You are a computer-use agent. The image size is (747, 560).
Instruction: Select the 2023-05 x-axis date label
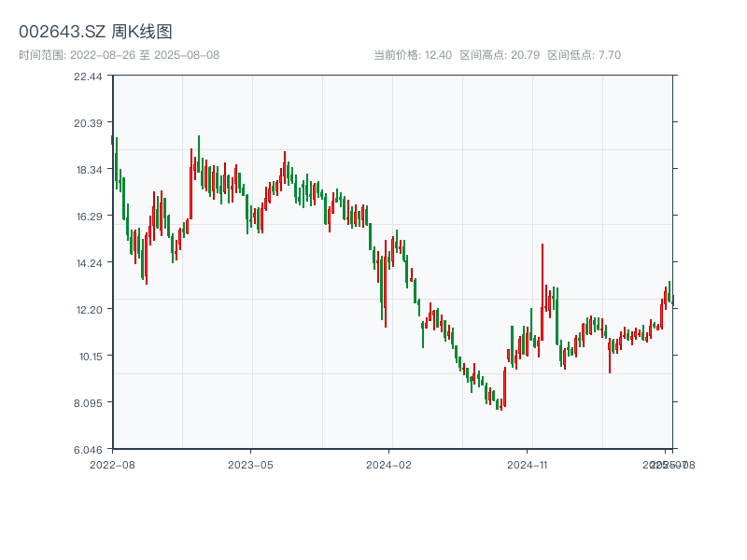pos(250,464)
